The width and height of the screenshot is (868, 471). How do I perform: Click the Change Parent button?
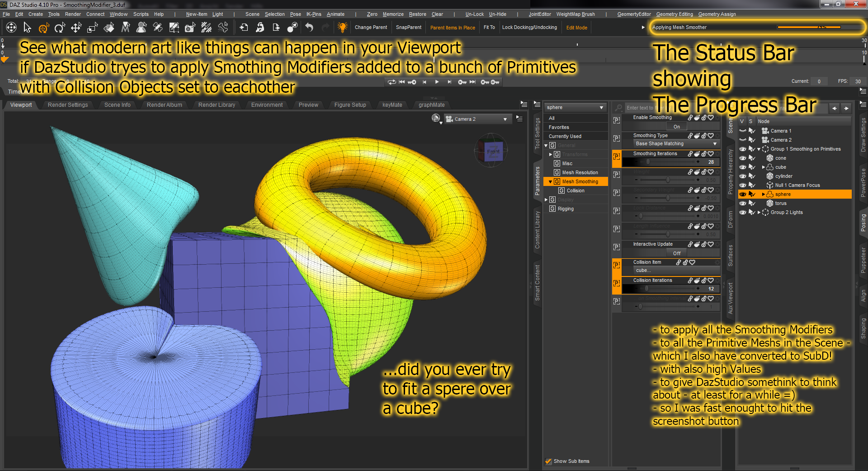tap(371, 28)
